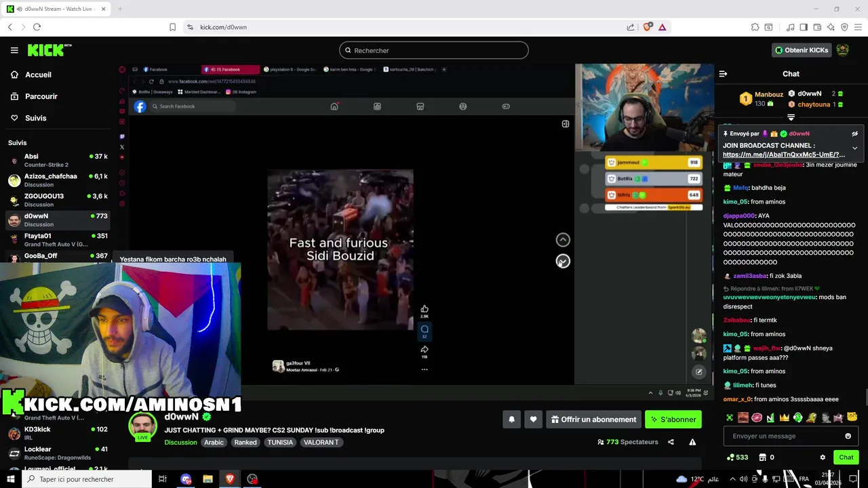868x488 pixels.
Task: Report stream with warning triangle icon
Action: [692, 442]
